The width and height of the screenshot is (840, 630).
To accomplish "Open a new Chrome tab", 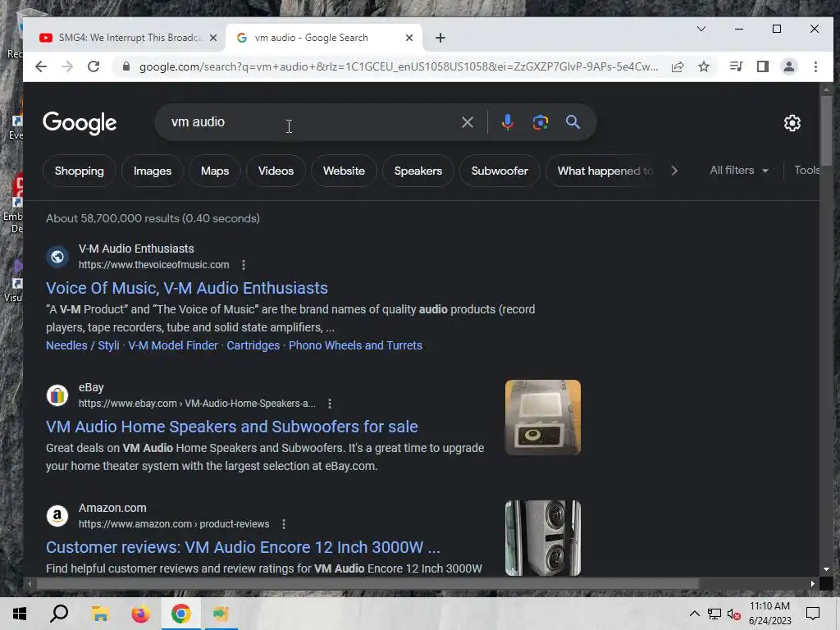I will coord(440,38).
